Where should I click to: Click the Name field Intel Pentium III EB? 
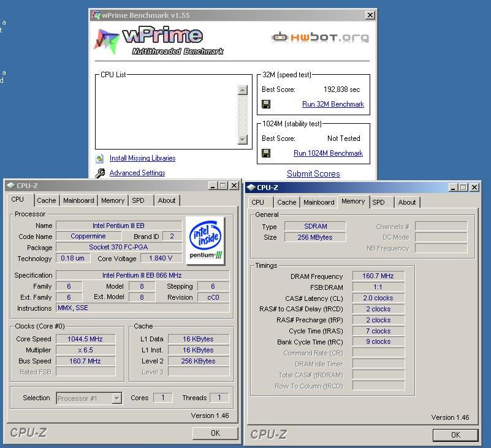[119, 226]
